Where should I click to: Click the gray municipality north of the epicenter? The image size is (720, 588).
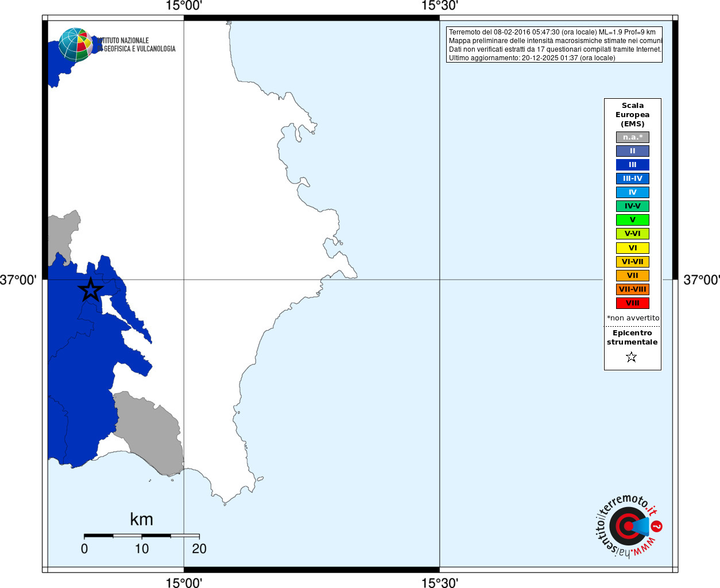coord(62,235)
